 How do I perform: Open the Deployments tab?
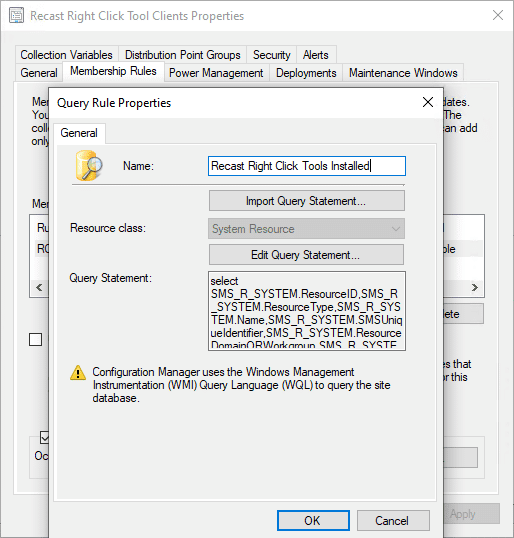306,73
